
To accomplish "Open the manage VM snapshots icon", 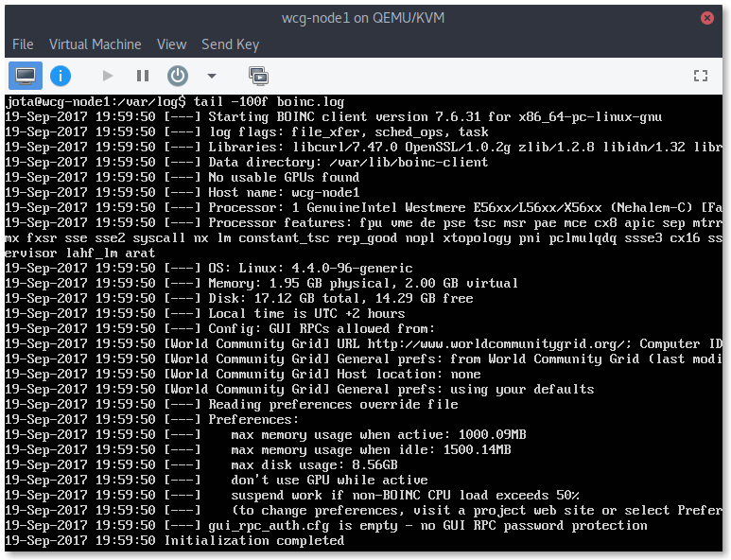I will pyautogui.click(x=258, y=76).
